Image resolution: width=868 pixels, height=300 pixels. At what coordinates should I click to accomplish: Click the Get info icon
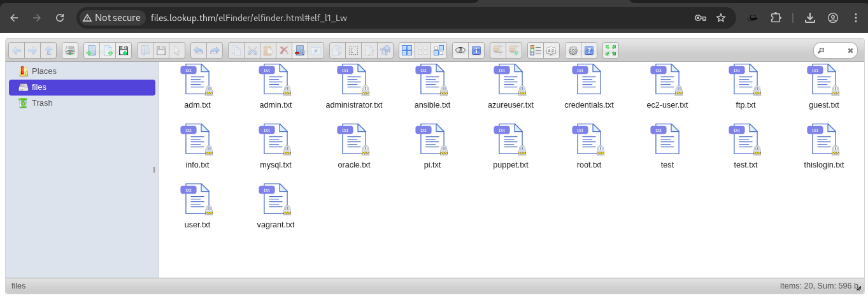pos(476,50)
